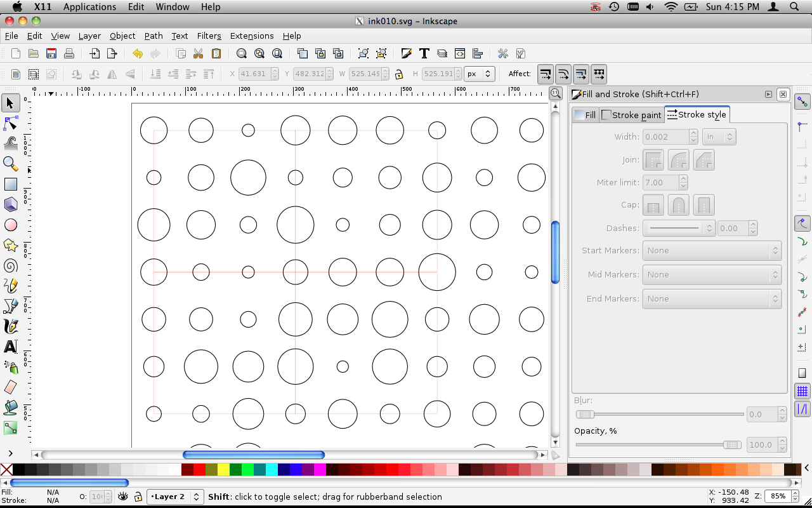Open the End Markers dropdown
Screen dimensions: 812x508
tap(712, 298)
